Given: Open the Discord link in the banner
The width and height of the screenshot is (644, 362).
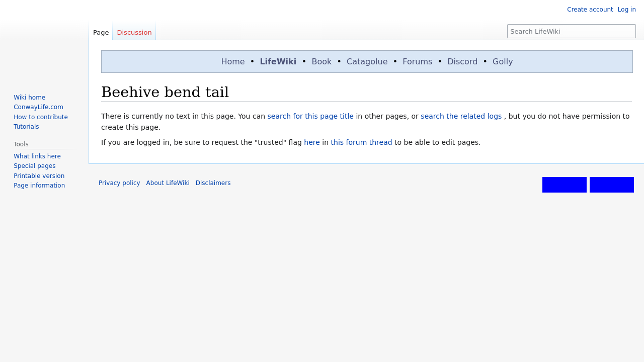Looking at the screenshot, I should 462,61.
